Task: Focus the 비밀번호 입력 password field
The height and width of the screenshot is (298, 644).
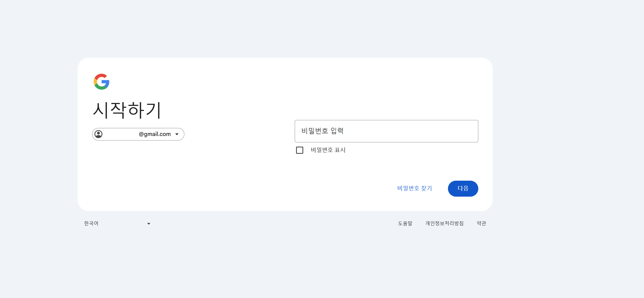Action: pos(386,131)
